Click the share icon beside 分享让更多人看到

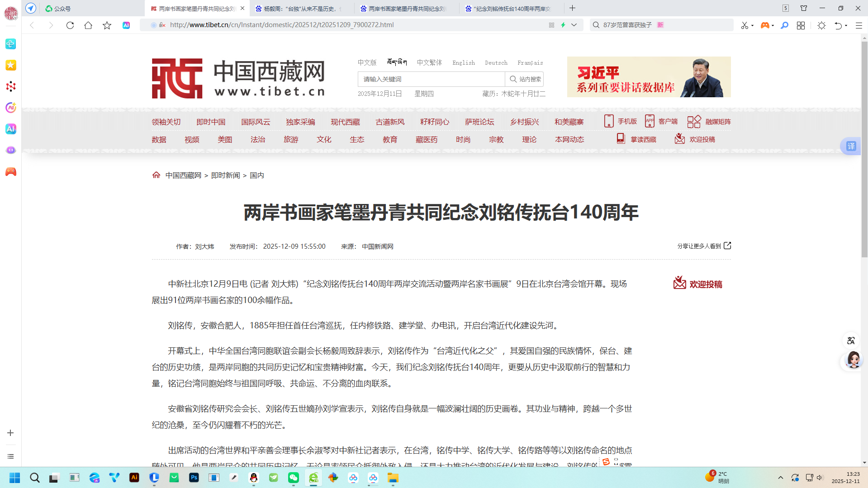(727, 246)
